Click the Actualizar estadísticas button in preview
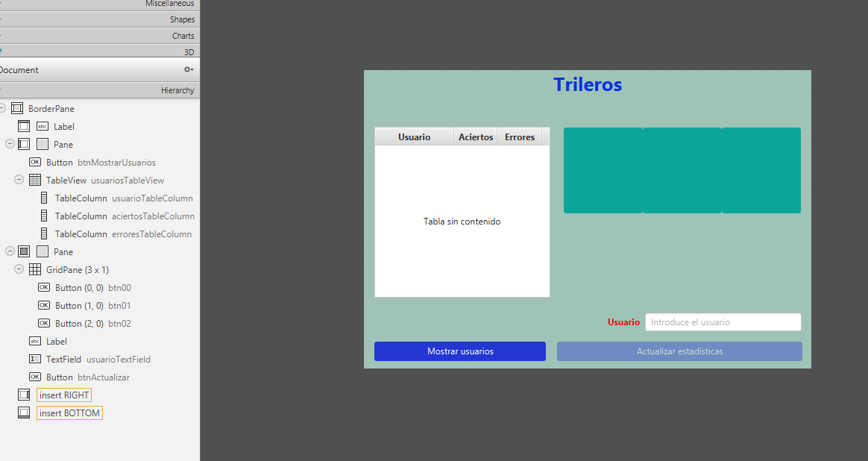Image resolution: width=868 pixels, height=461 pixels. 679,351
